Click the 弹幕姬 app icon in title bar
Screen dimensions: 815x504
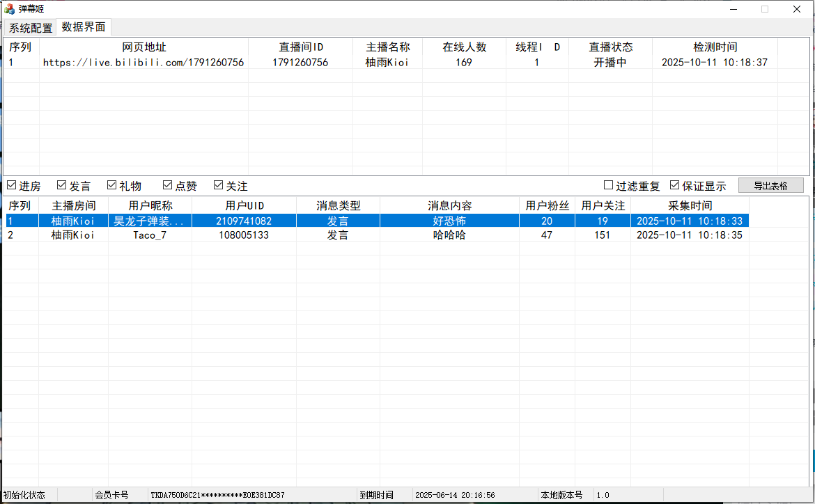point(9,9)
